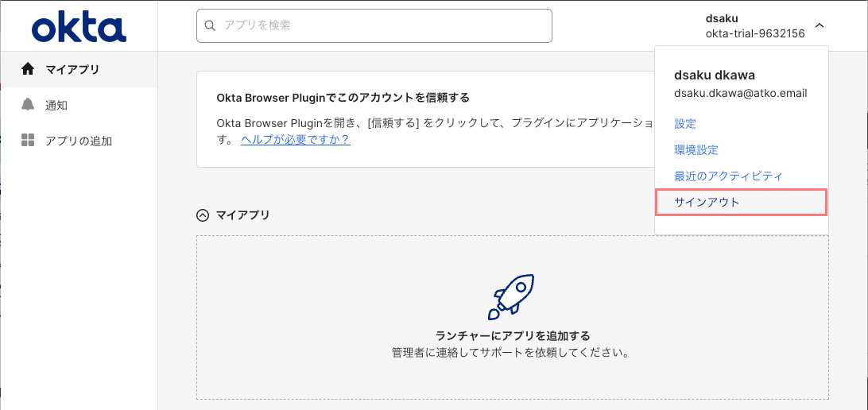The image size is (868, 410).
Task: Click the magnifier icon in the search bar
Action: click(211, 25)
